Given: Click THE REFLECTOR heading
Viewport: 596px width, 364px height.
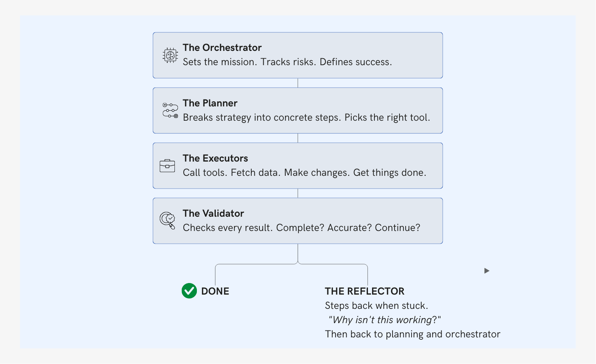Looking at the screenshot, I should pos(364,292).
